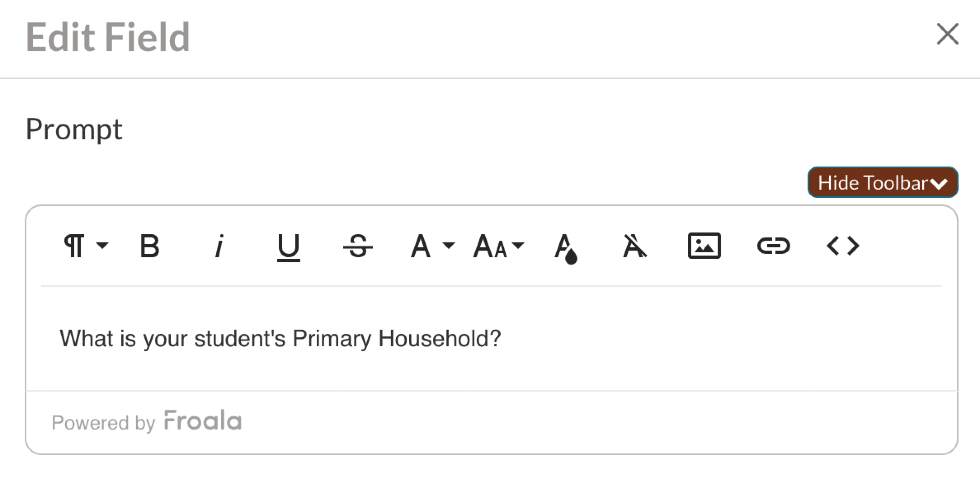The height and width of the screenshot is (493, 980).
Task: Expand the font size dropdown arrow
Action: 518,246
